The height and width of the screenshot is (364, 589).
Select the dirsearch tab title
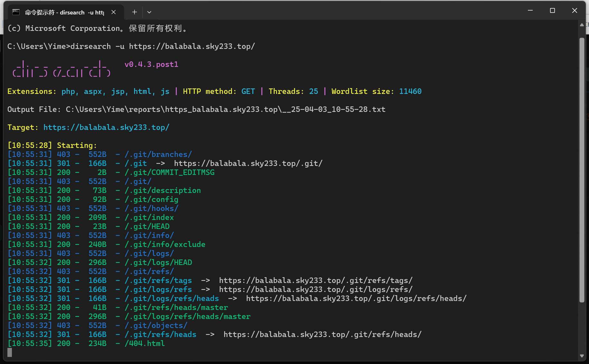click(x=64, y=12)
